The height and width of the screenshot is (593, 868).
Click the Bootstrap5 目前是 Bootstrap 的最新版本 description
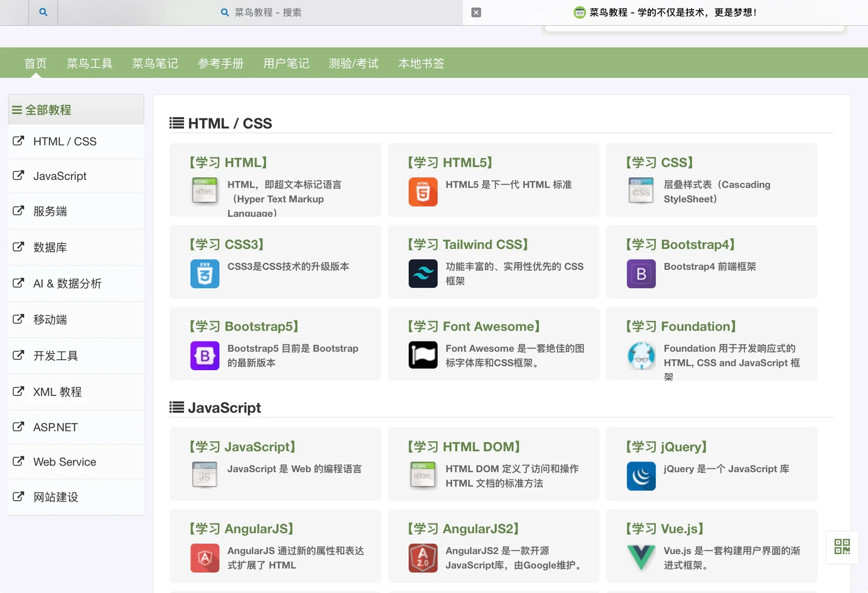click(x=293, y=355)
